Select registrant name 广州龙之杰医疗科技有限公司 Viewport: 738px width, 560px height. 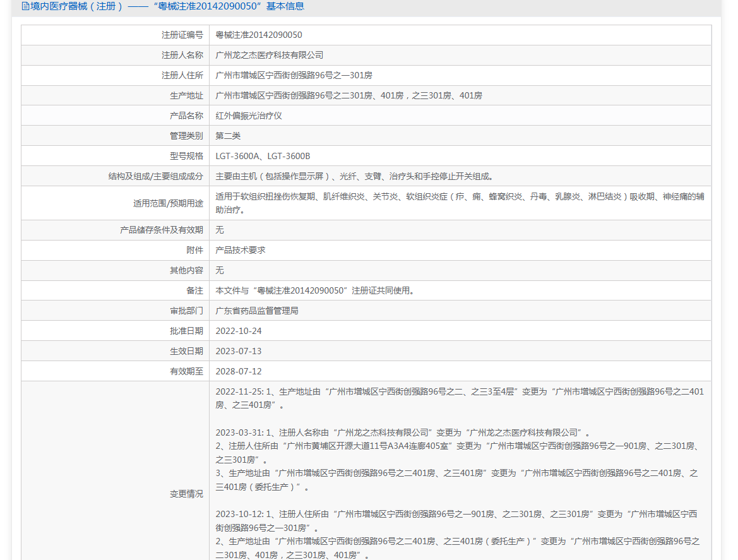point(269,55)
